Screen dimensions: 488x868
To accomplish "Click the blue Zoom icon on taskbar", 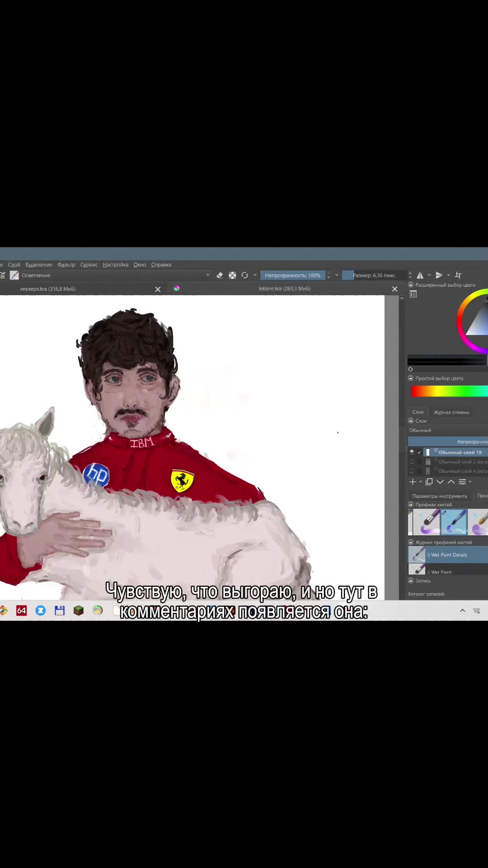I will tap(41, 611).
